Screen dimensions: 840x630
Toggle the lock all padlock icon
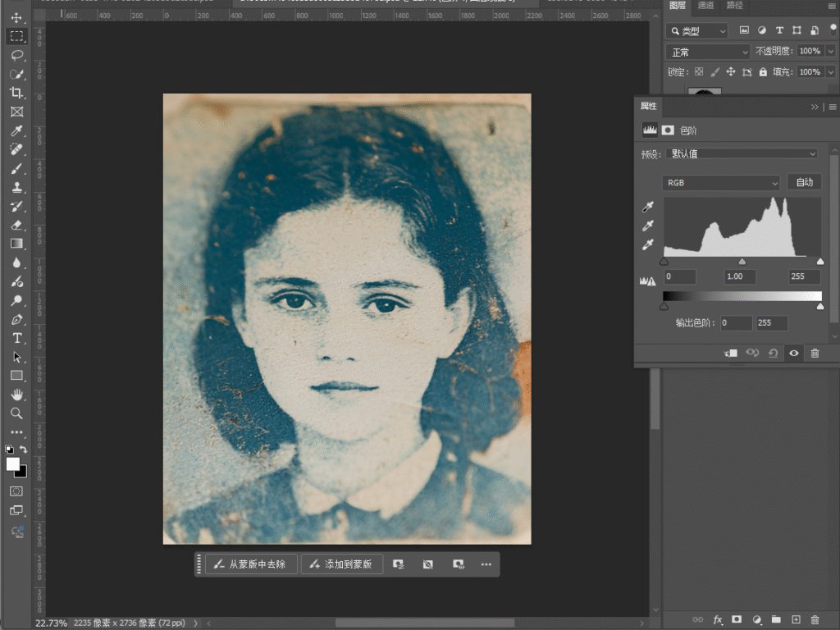point(763,72)
